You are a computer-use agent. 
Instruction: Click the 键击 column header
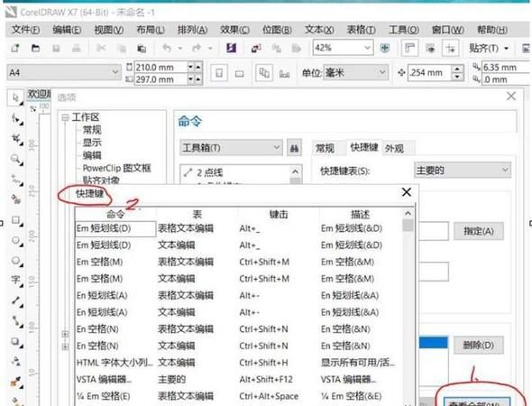[279, 214]
